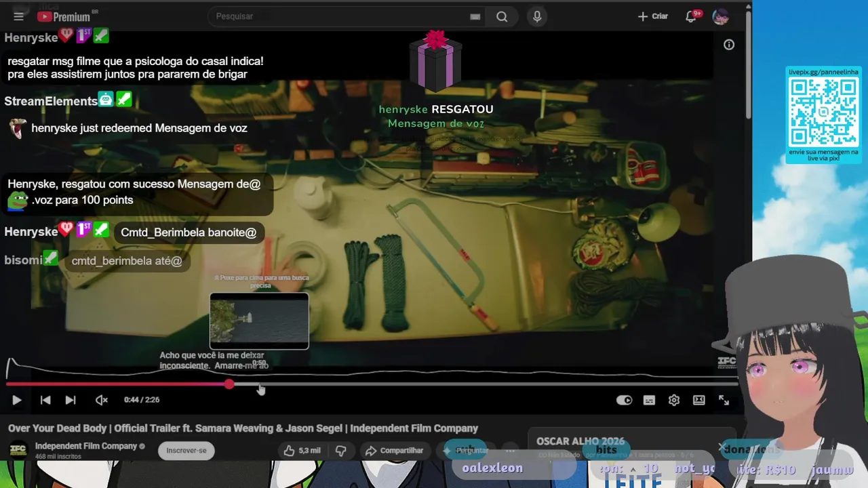This screenshot has height=488, width=868.
Task: Click the livepix QR code
Action: (x=824, y=112)
